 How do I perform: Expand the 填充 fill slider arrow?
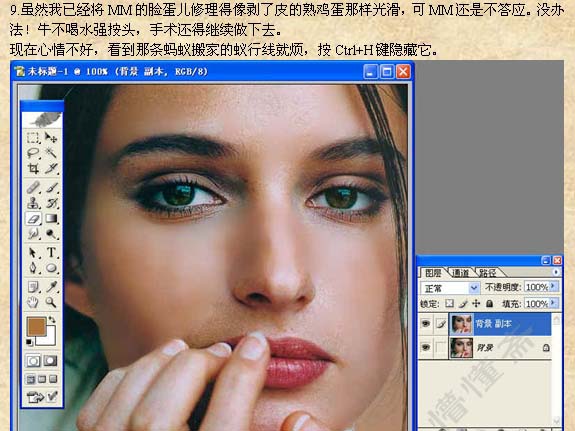pyautogui.click(x=553, y=303)
